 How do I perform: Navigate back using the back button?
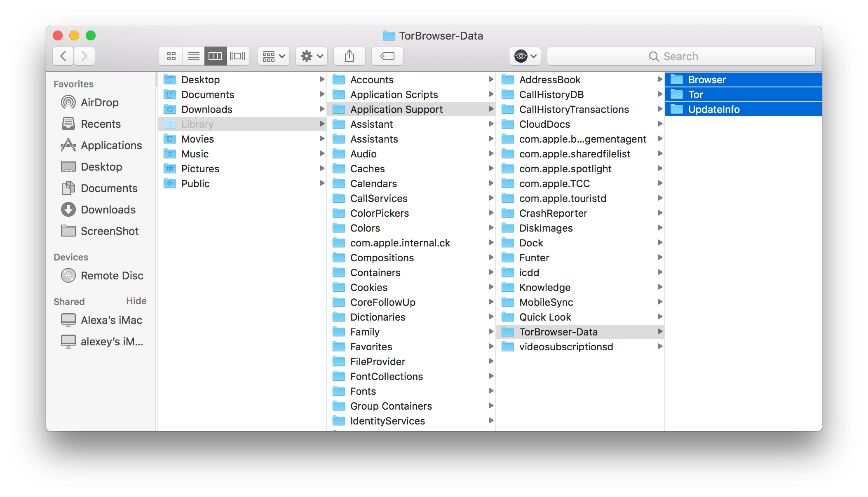point(64,56)
